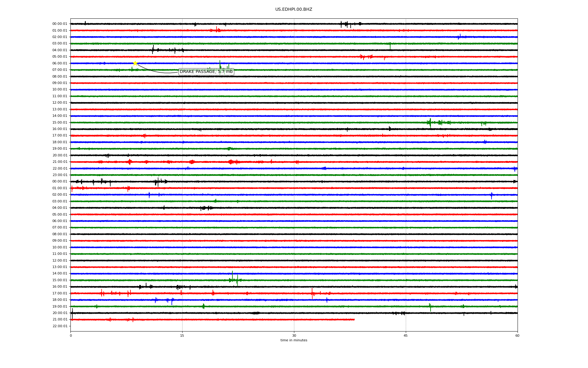Select the 23:00:01 row time label
The height and width of the screenshot is (368, 588).
point(60,175)
